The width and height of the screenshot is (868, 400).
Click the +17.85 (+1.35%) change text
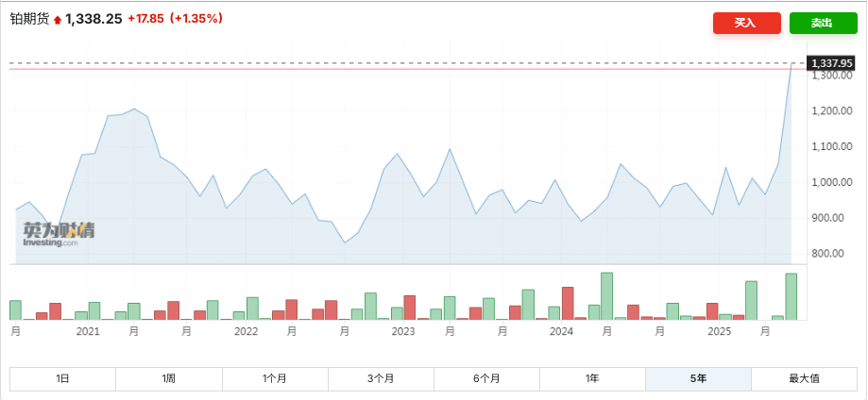click(x=175, y=18)
